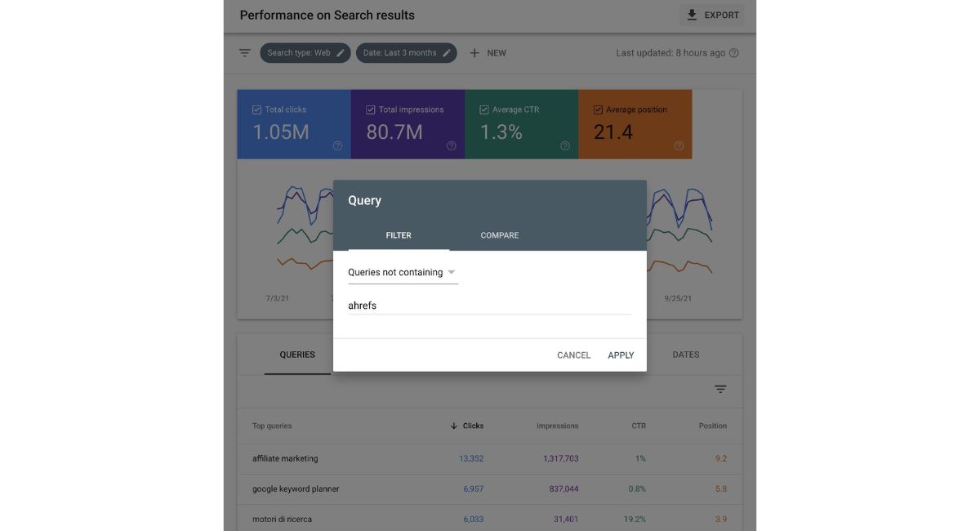The image size is (980, 531).
Task: Click Cancel in the Query dialog
Action: [573, 355]
